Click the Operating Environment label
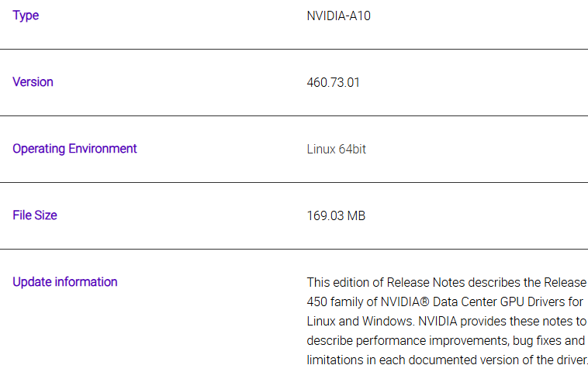This screenshot has height=372, width=588. [x=74, y=149]
